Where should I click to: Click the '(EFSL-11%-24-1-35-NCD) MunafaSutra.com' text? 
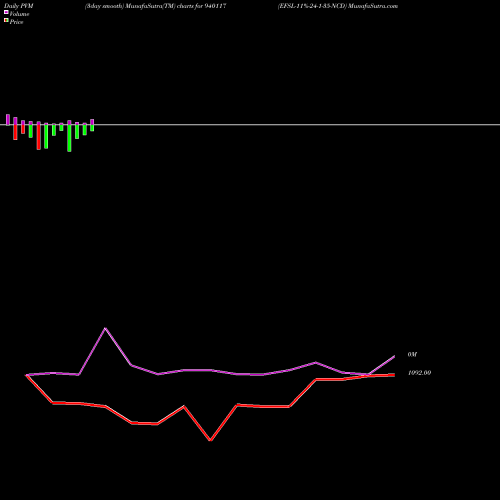coord(338,6)
